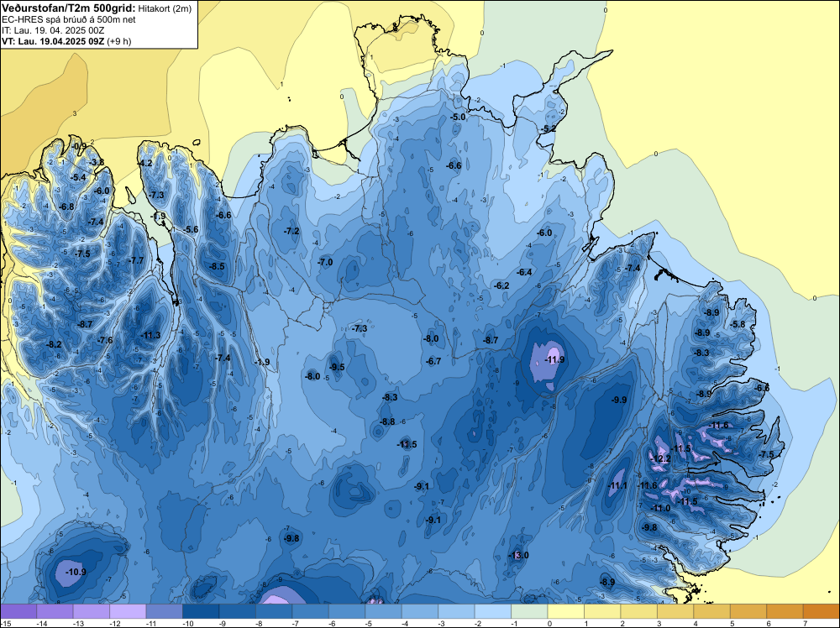Click the -6.4 temperature label
840x628 pixels.
point(524,272)
